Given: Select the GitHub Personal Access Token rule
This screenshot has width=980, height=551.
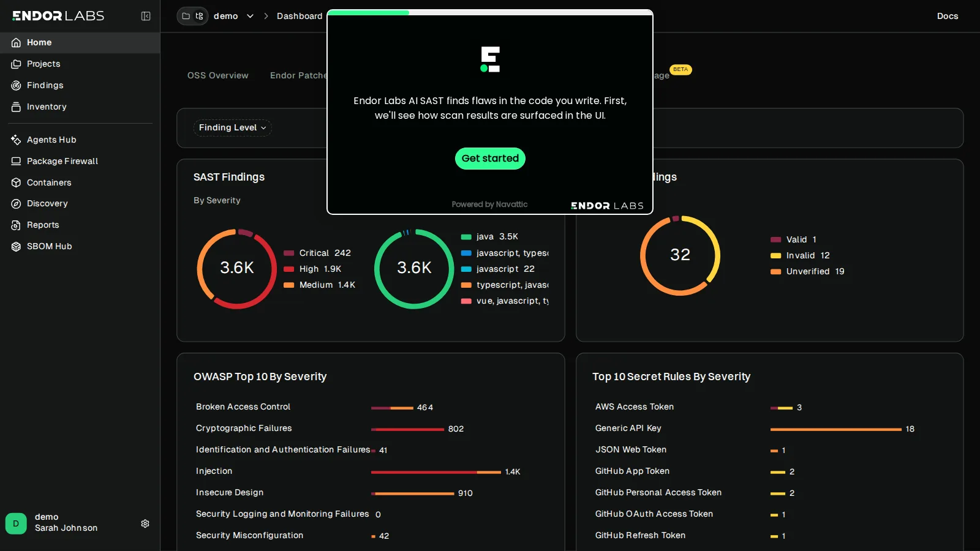Looking at the screenshot, I should (x=658, y=493).
